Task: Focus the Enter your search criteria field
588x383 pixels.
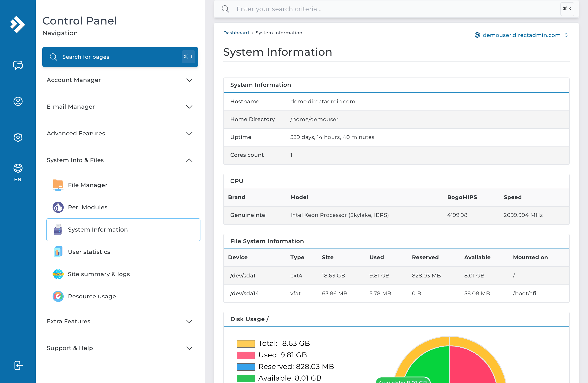Action: [x=396, y=9]
